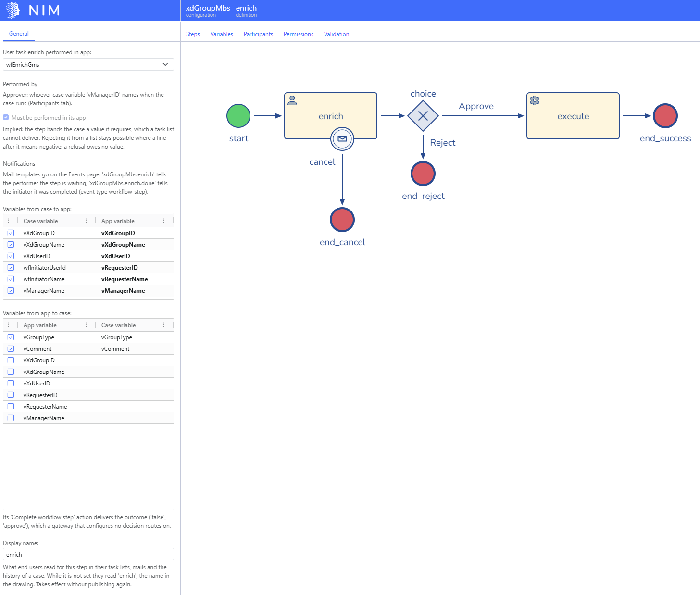
Task: Click the end_reject end event circle
Action: point(423,174)
